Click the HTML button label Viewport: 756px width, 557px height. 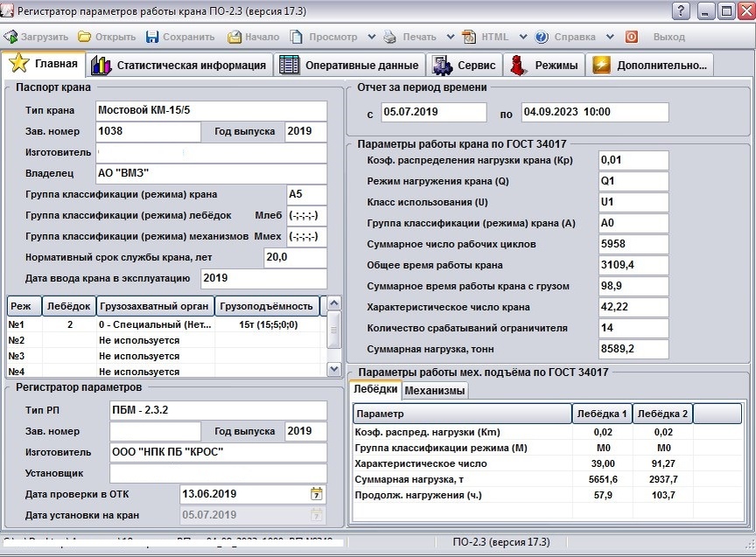(x=494, y=37)
